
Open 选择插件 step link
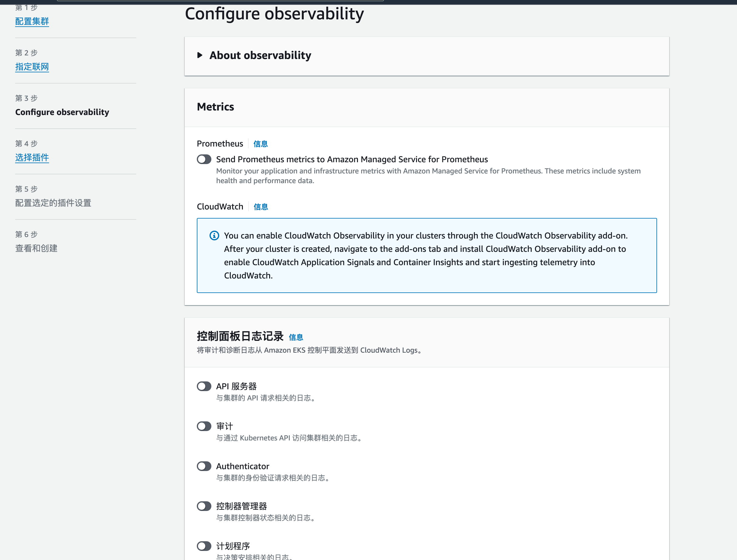pyautogui.click(x=32, y=157)
